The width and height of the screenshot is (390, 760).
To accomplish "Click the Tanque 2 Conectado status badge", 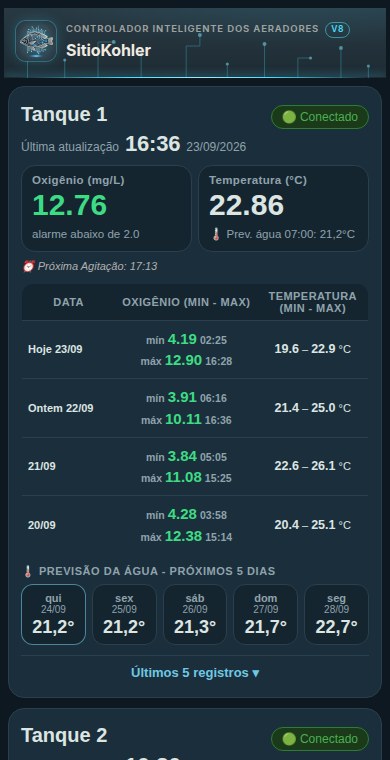I will coord(320,739).
